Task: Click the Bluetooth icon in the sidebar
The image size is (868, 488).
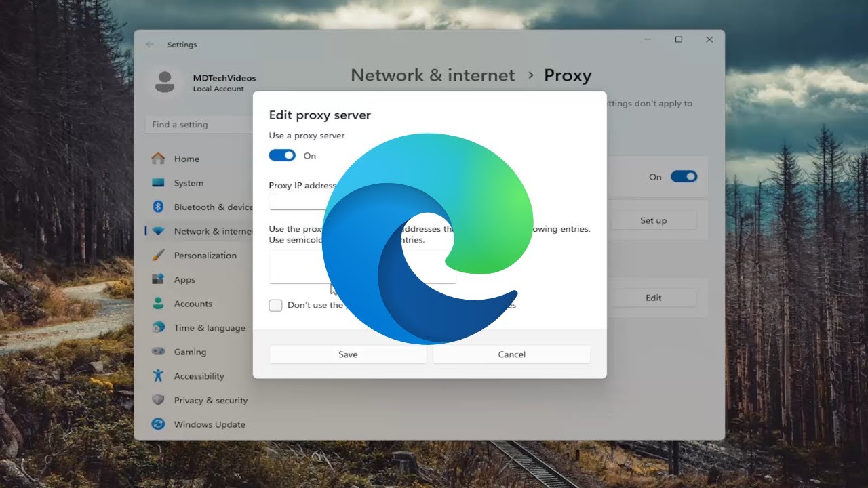Action: point(158,207)
